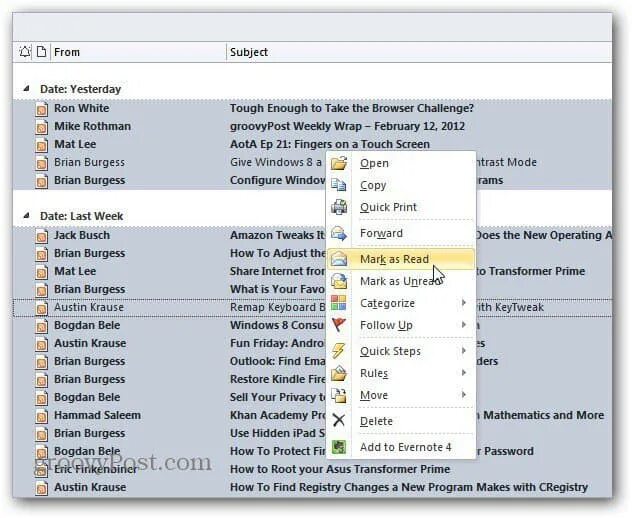Sort by the Subject column header
Viewport: 632px width, 518px height.
pos(419,52)
